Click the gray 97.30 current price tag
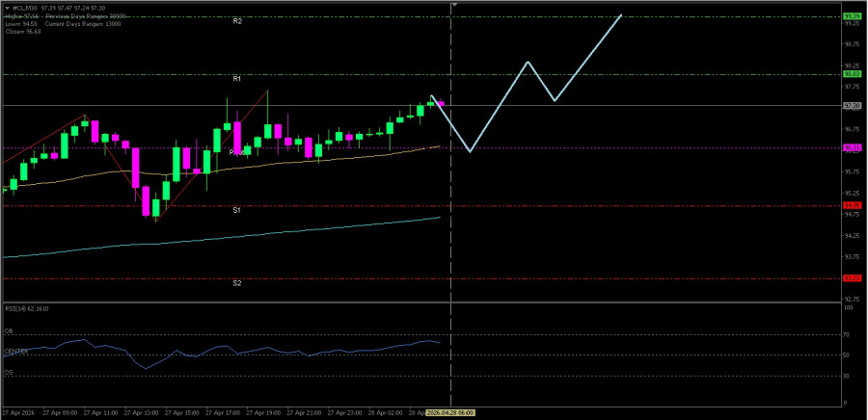The width and height of the screenshot is (868, 420). 852,106
